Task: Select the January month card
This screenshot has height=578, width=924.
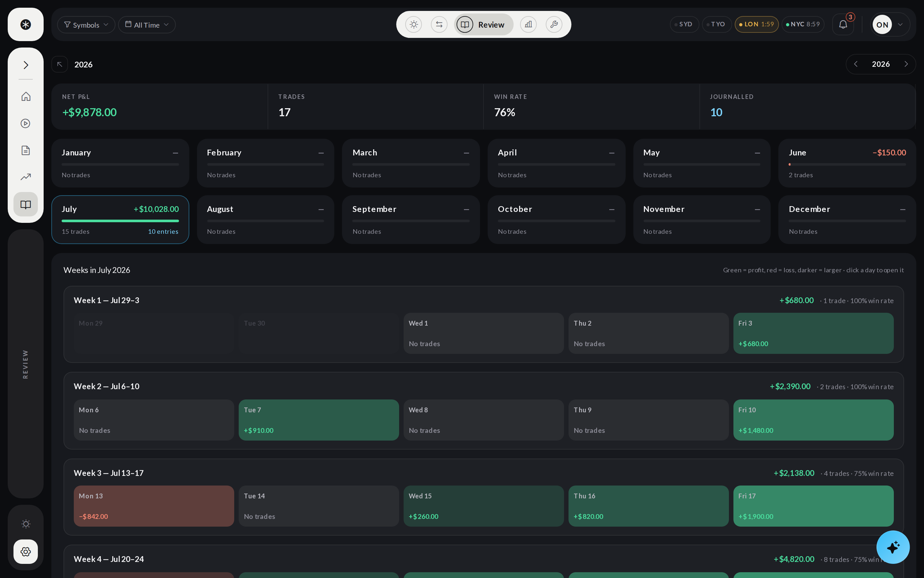Action: click(x=120, y=163)
